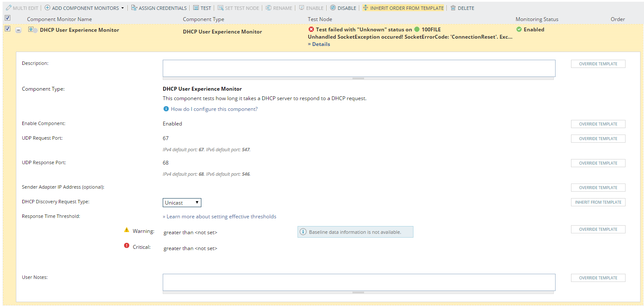Click green status icon beside 100FILE
This screenshot has height=306, width=644.
pos(416,29)
